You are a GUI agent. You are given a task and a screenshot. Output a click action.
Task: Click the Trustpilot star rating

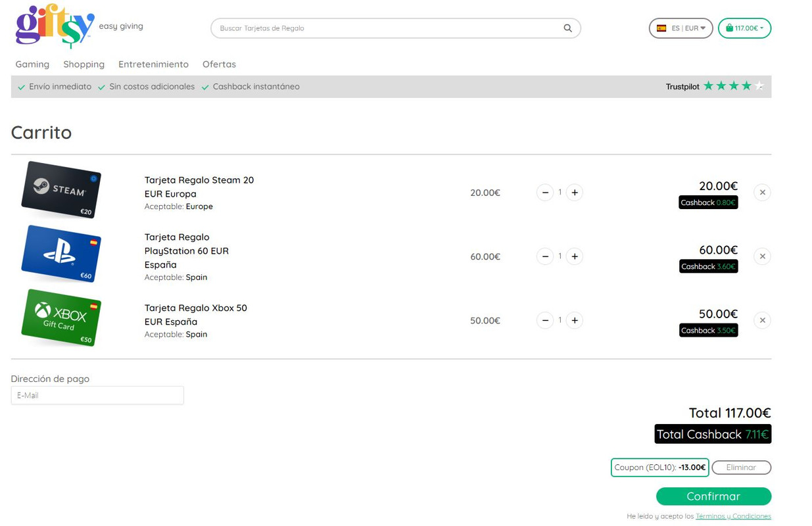coord(734,86)
